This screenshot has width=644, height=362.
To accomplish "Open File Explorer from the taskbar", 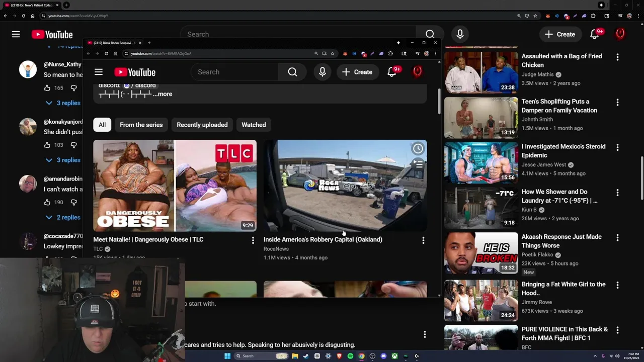I will point(295,356).
